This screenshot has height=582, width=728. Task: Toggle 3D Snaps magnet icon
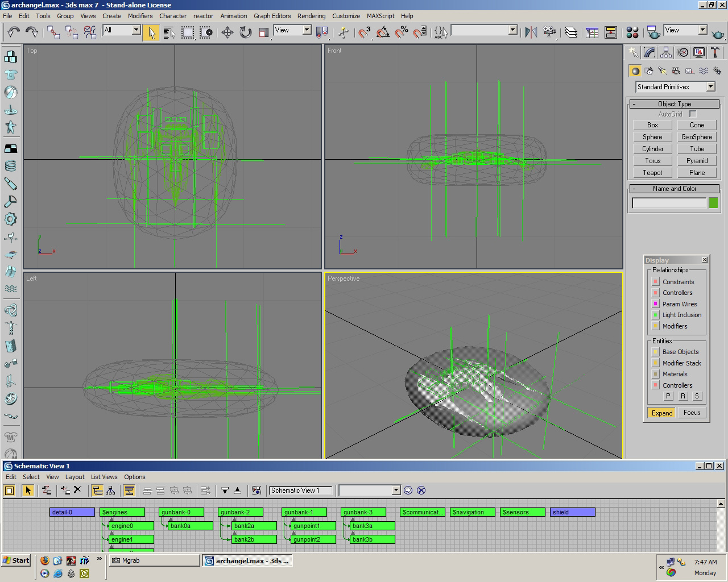365,32
